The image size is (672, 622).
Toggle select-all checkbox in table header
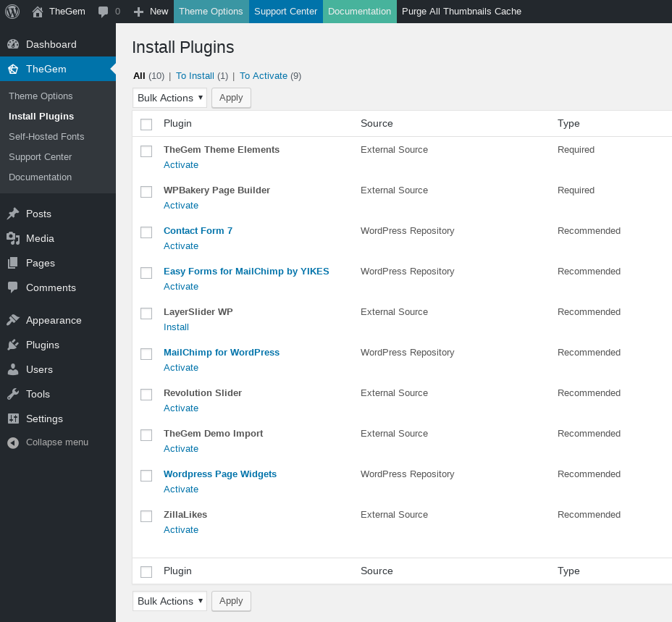[x=146, y=125]
